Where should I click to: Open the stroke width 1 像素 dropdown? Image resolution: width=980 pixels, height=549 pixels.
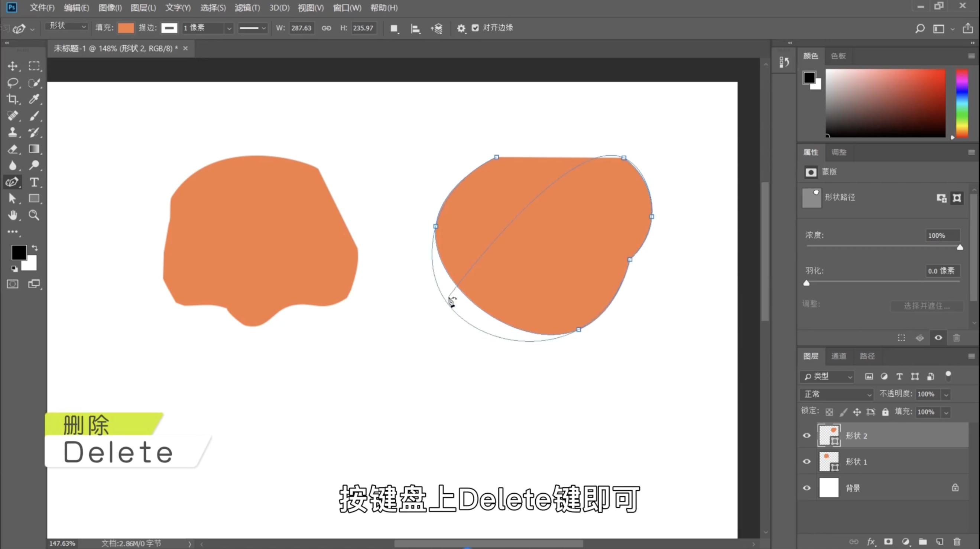point(228,28)
